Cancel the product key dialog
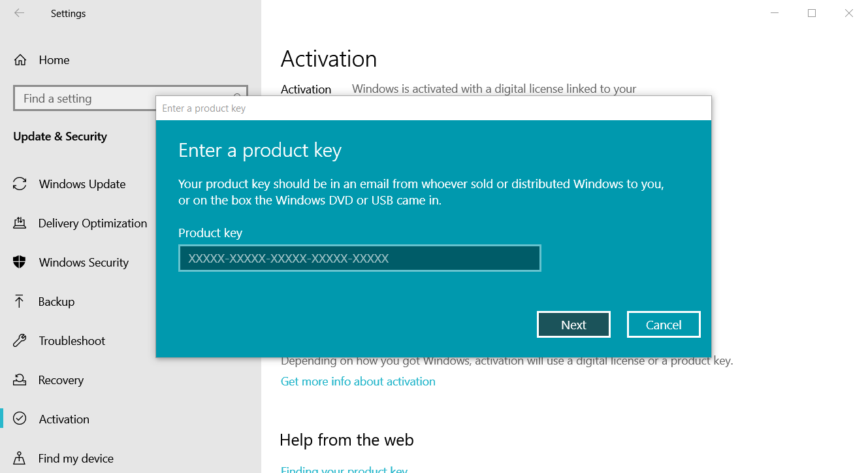Image resolution: width=868 pixels, height=473 pixels. [x=664, y=325]
